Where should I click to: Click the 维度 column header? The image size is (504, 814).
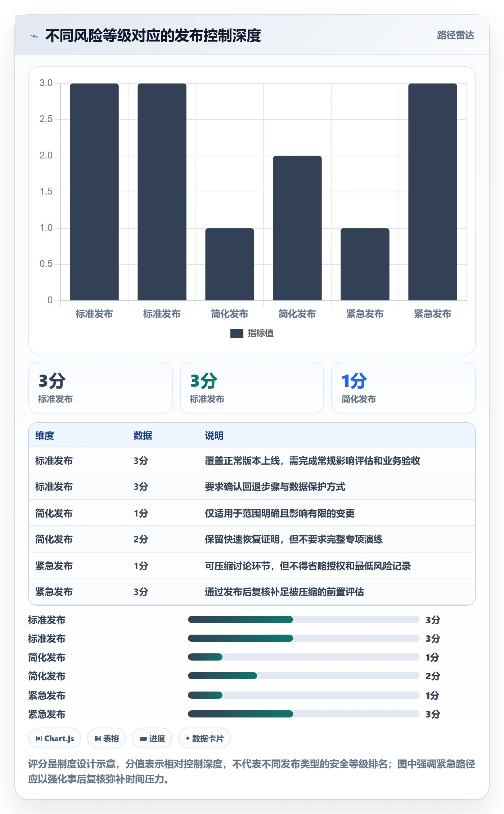[x=45, y=435]
